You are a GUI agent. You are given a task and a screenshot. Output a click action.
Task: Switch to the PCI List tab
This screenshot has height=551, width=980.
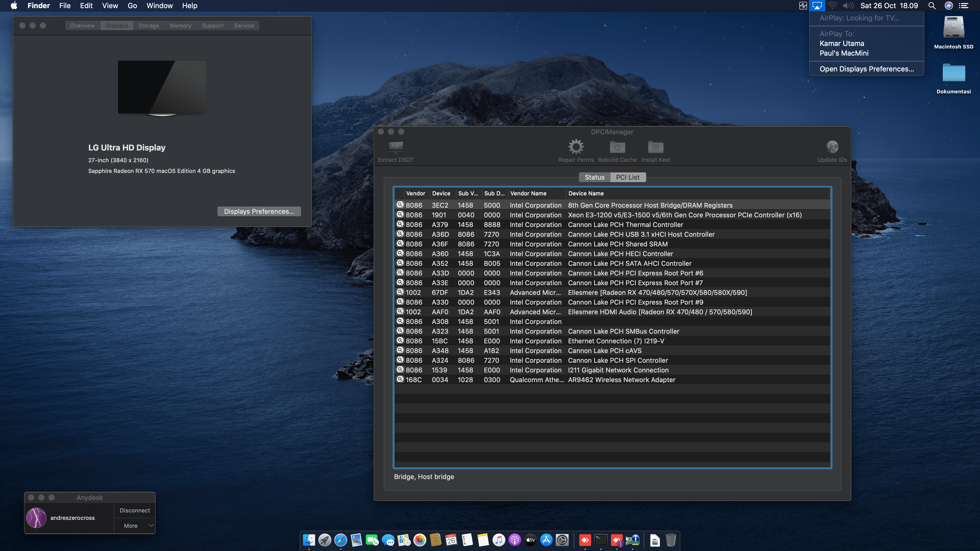pyautogui.click(x=628, y=177)
